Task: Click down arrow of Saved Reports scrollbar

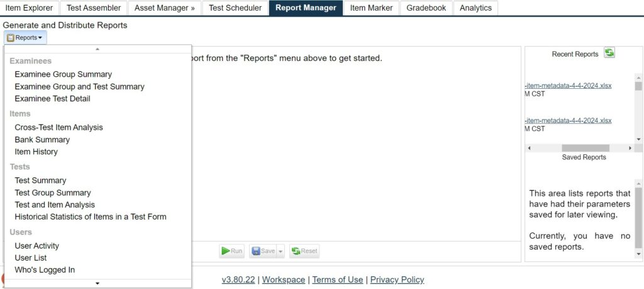Action: [638, 254]
